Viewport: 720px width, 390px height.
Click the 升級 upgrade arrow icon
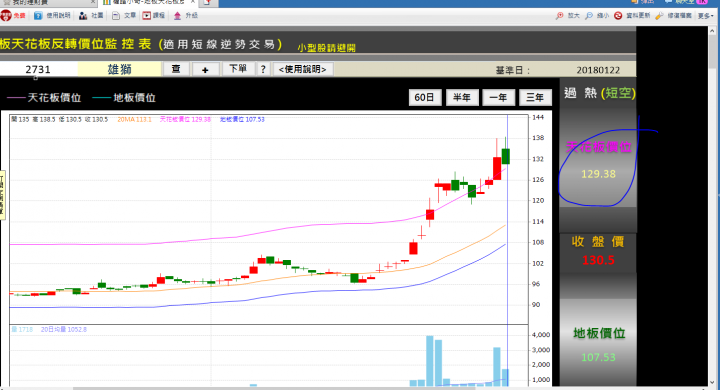point(178,16)
